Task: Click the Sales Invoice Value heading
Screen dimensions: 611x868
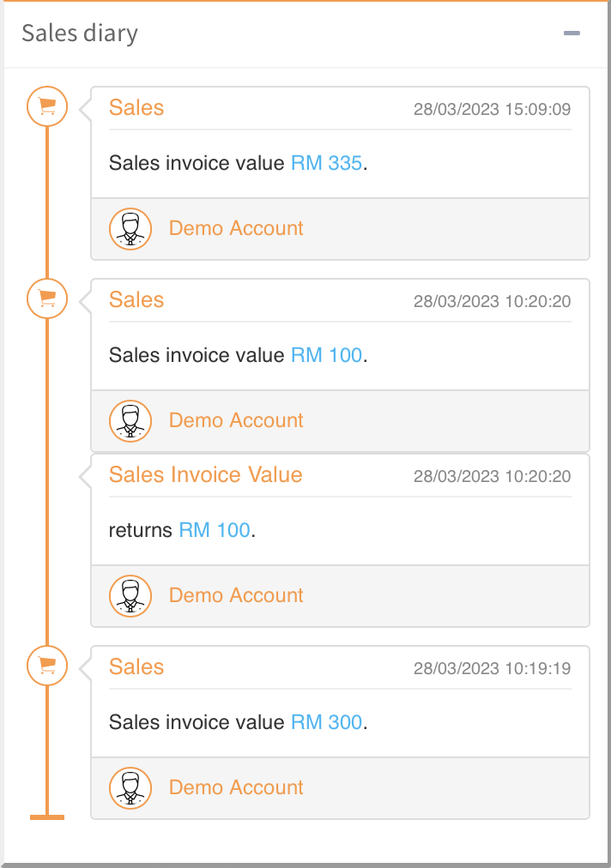Action: pos(206,475)
